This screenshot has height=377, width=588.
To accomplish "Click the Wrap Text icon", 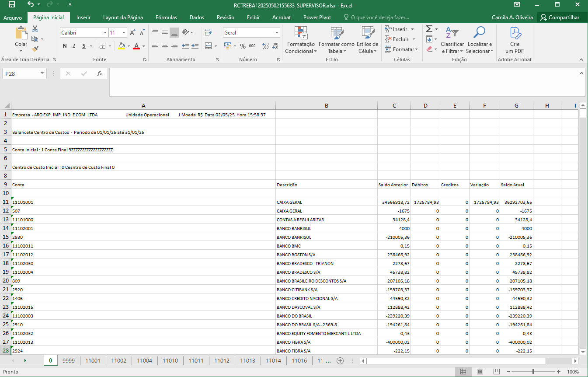I will [208, 32].
